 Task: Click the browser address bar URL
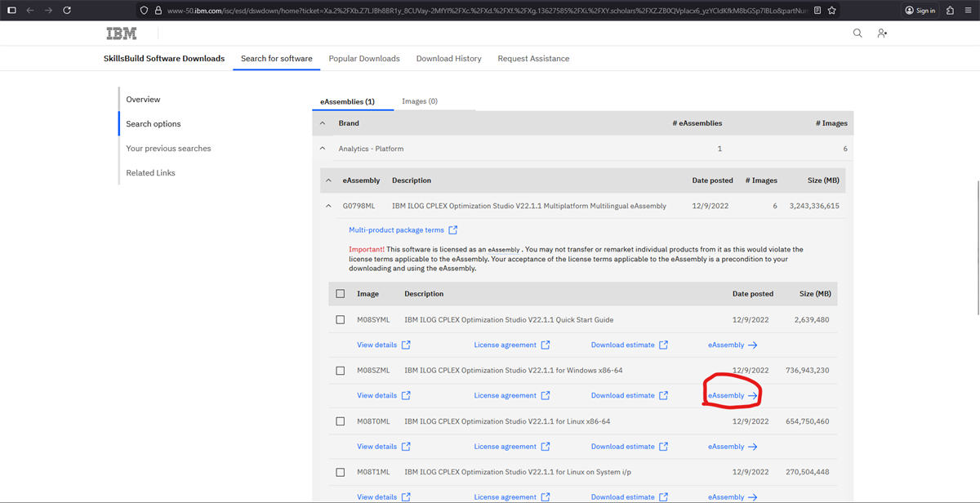click(487, 11)
